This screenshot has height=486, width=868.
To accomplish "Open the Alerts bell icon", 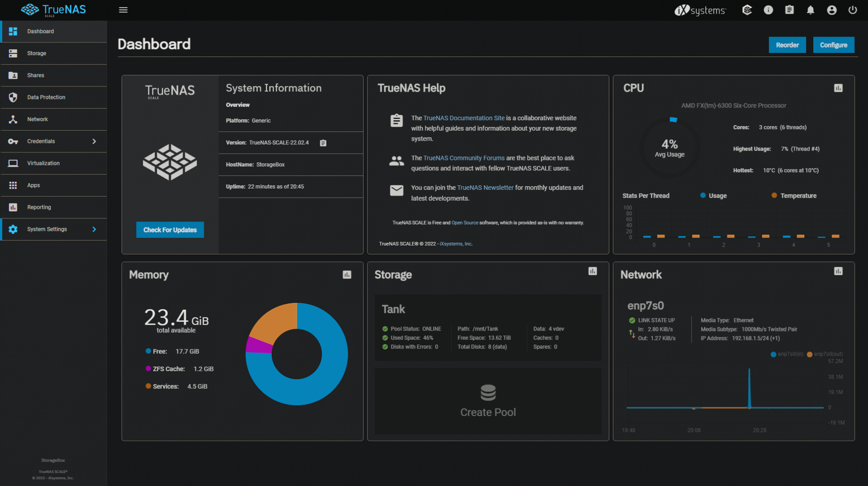I will [x=811, y=10].
